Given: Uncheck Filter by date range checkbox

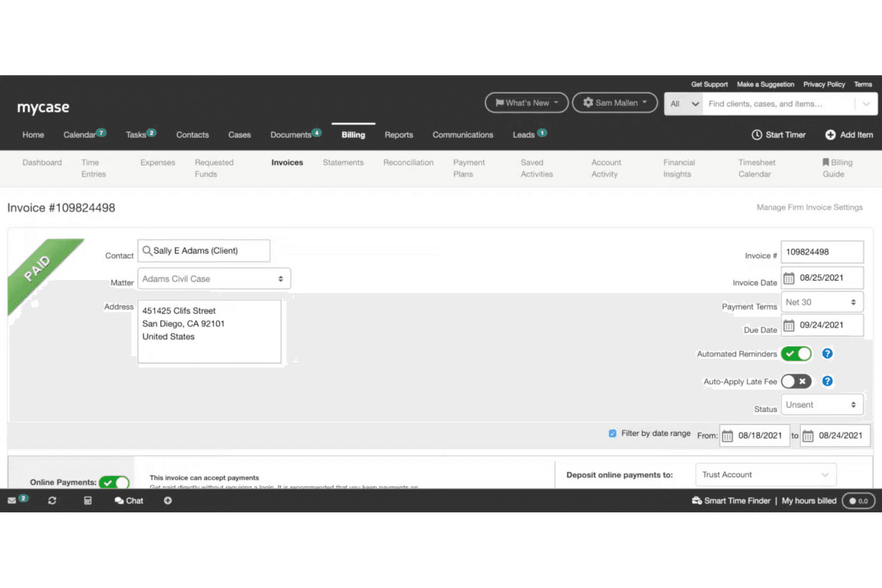Looking at the screenshot, I should click(x=613, y=434).
